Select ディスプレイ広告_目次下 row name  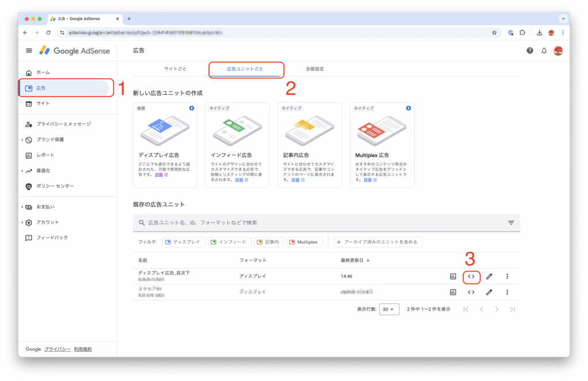[164, 274]
